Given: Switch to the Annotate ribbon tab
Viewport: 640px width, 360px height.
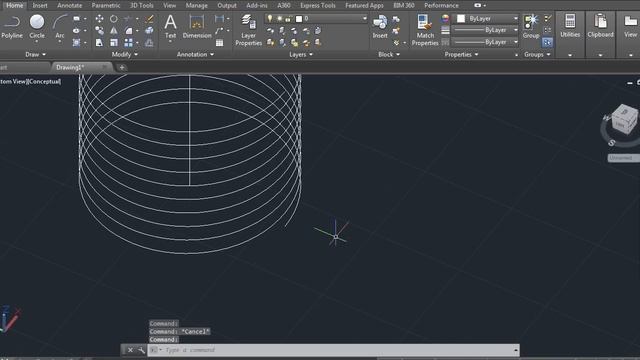Looking at the screenshot, I should click(69, 5).
